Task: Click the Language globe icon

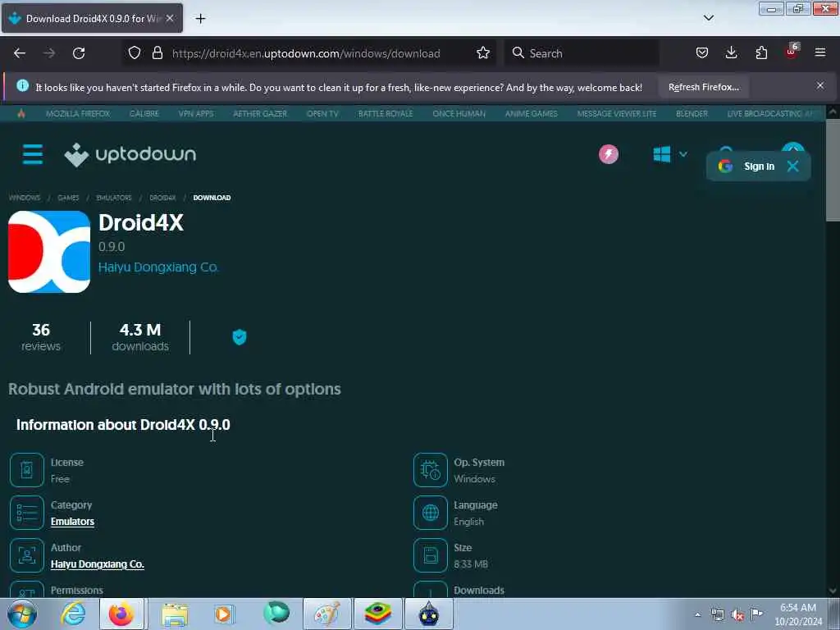Action: 430,513
